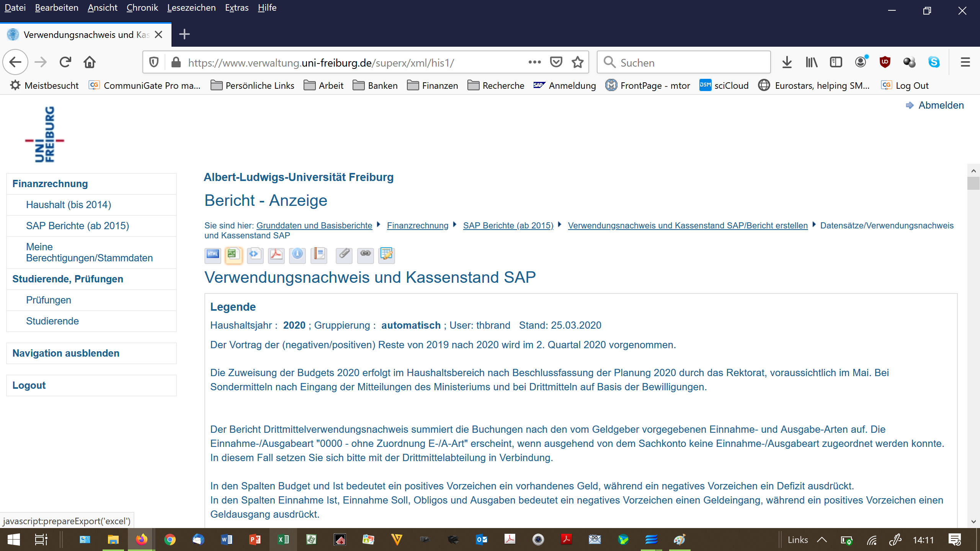Click the Suchen search box
980x551 pixels.
pyautogui.click(x=684, y=62)
